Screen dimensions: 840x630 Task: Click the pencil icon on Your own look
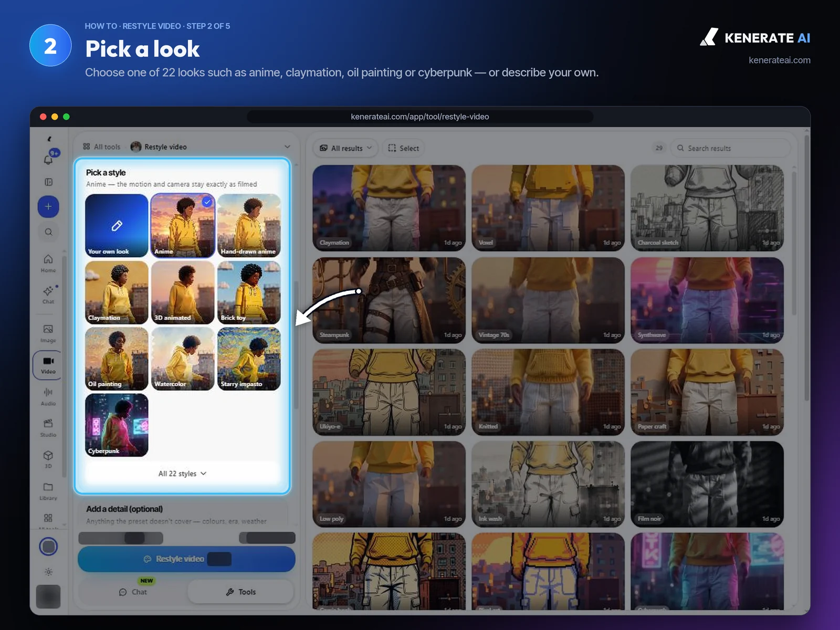pyautogui.click(x=117, y=226)
